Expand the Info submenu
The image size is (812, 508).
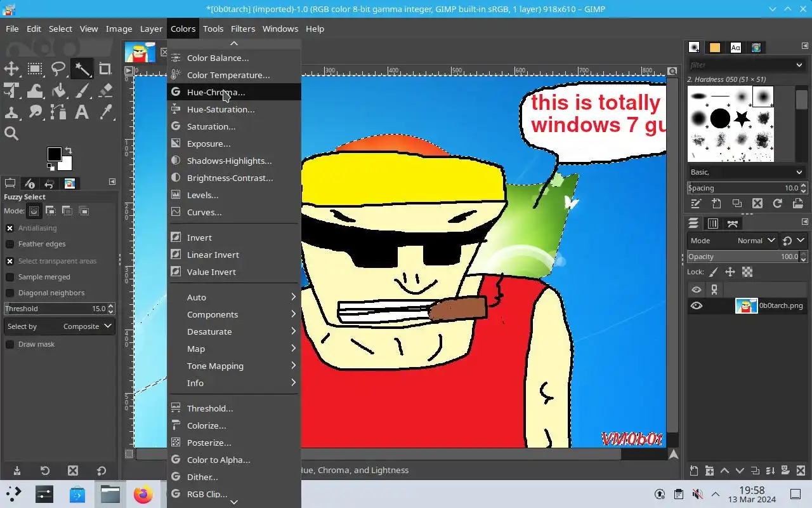click(x=234, y=383)
